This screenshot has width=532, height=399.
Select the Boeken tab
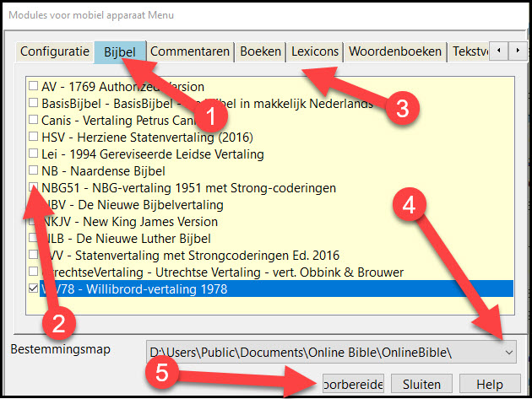(x=260, y=51)
